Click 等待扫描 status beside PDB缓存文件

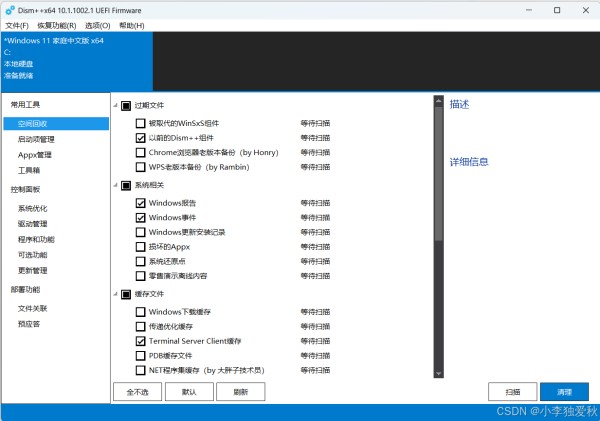315,356
